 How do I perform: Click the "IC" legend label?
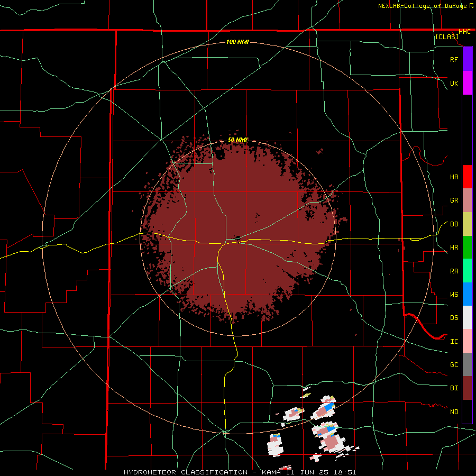tap(454, 342)
